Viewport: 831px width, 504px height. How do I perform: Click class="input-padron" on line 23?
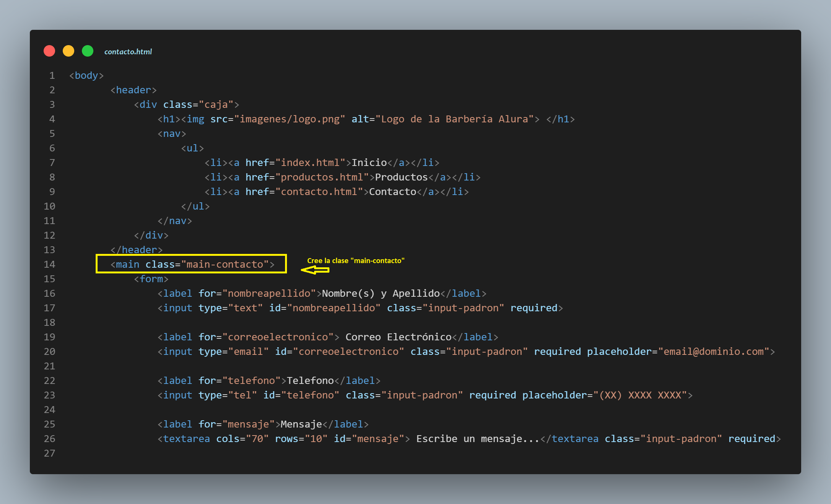click(404, 395)
